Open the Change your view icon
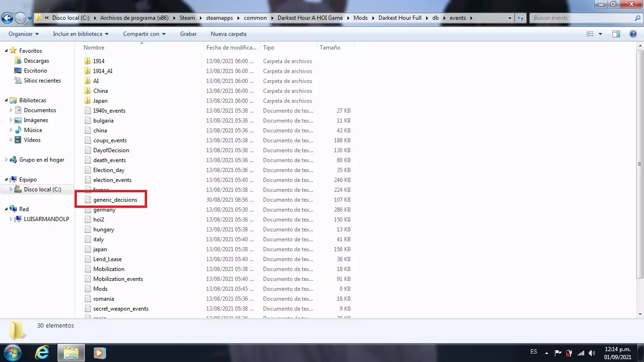The image size is (644, 362). pyautogui.click(x=590, y=34)
